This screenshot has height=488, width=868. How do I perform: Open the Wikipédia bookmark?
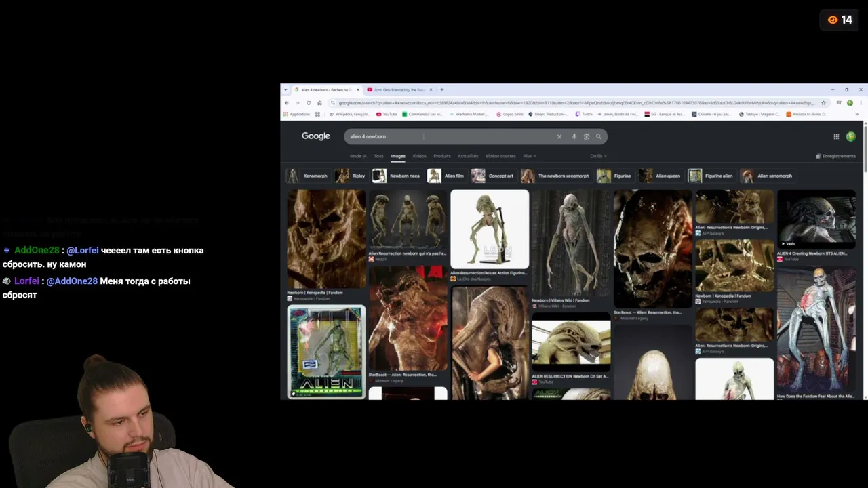pyautogui.click(x=350, y=114)
